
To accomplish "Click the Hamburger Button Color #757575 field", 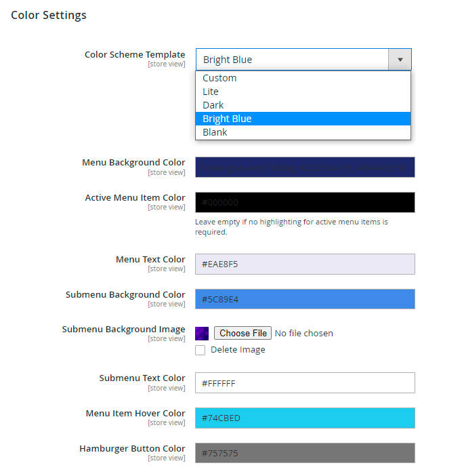I will pyautogui.click(x=305, y=453).
